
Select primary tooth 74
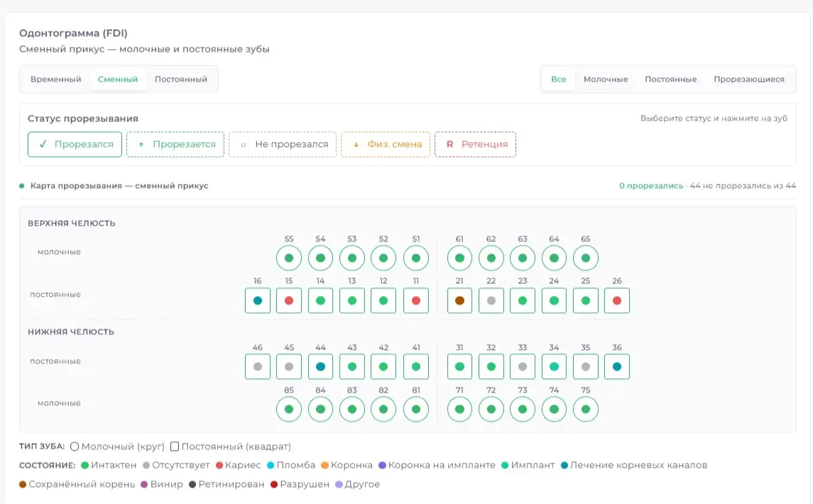pyautogui.click(x=555, y=409)
